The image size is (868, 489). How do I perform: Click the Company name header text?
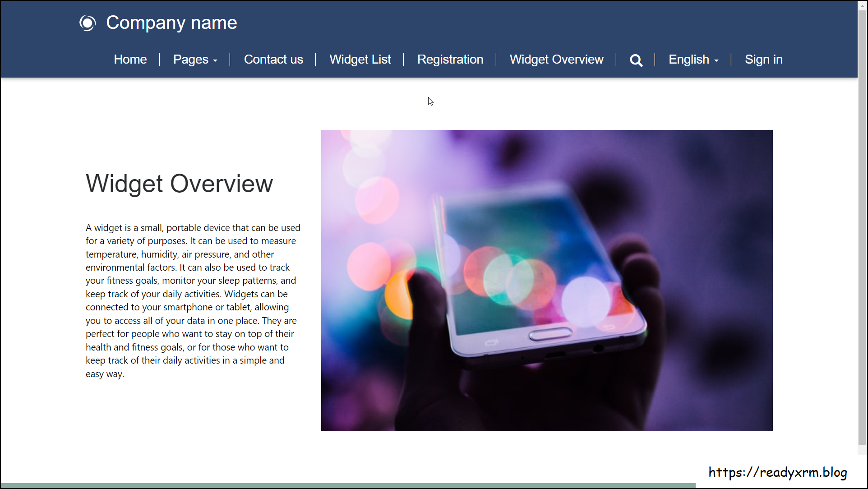click(171, 23)
